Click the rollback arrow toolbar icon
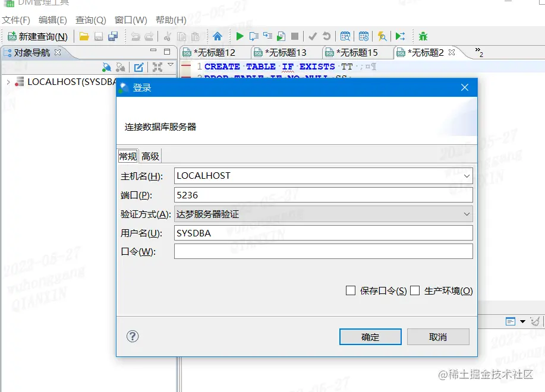This screenshot has width=545, height=392. coord(326,36)
